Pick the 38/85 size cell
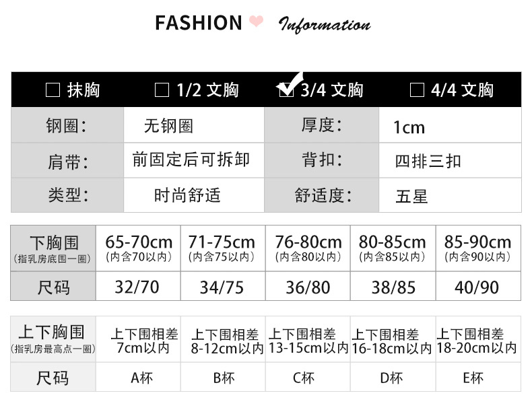The height and width of the screenshot is (416, 532). (393, 287)
